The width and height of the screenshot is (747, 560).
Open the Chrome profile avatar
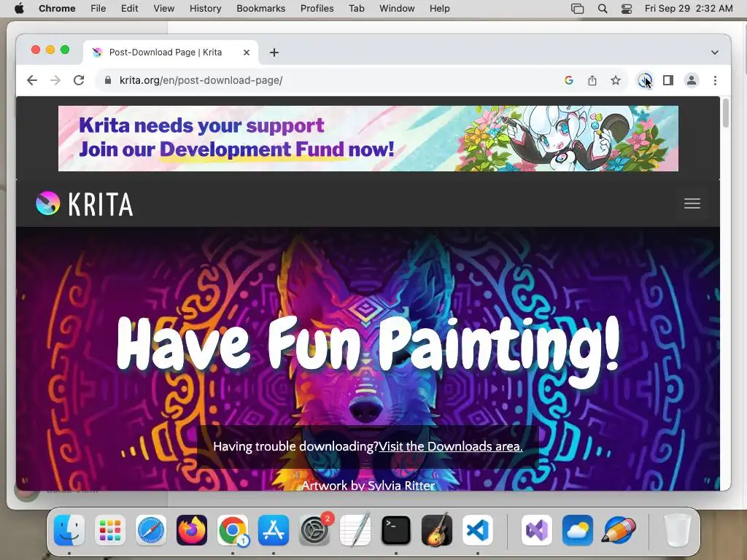point(692,80)
